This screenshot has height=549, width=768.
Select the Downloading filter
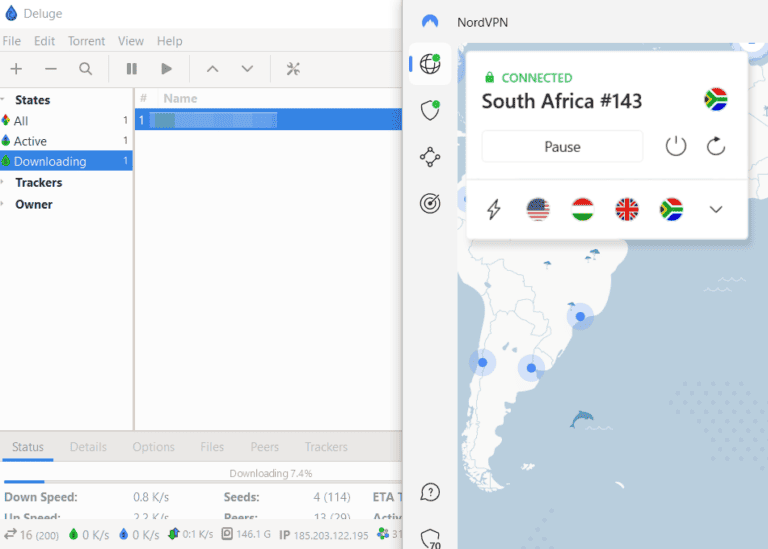66,161
